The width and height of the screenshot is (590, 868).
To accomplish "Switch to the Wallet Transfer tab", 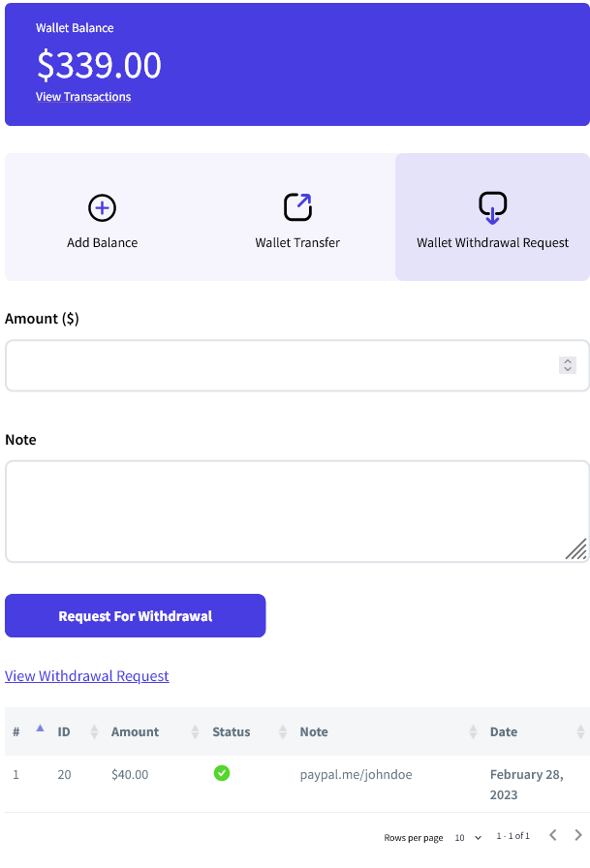I will point(297,242).
